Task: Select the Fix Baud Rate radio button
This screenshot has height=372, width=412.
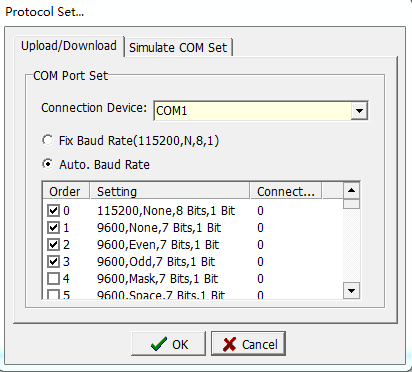Action: pos(47,140)
